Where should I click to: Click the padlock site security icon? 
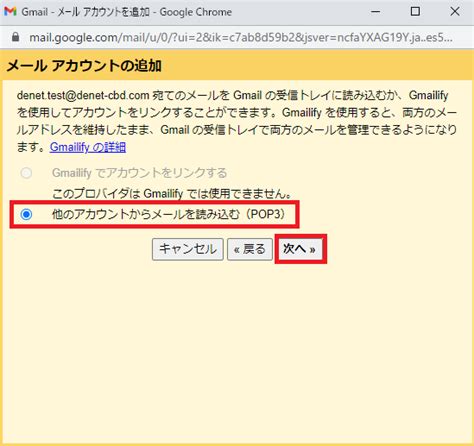point(15,37)
